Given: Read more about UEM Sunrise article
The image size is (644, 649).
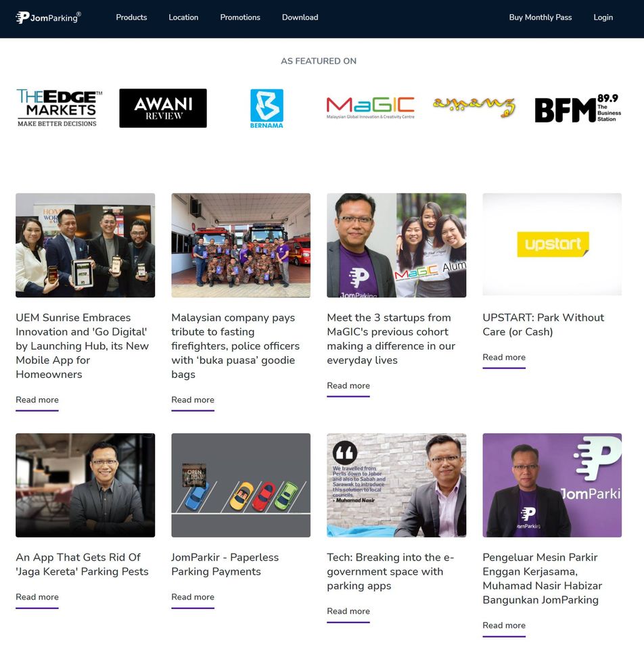Looking at the screenshot, I should pos(37,400).
